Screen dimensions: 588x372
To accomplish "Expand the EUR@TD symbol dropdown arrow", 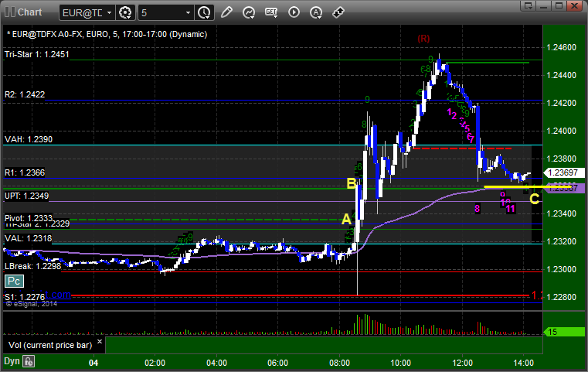I will (x=109, y=13).
